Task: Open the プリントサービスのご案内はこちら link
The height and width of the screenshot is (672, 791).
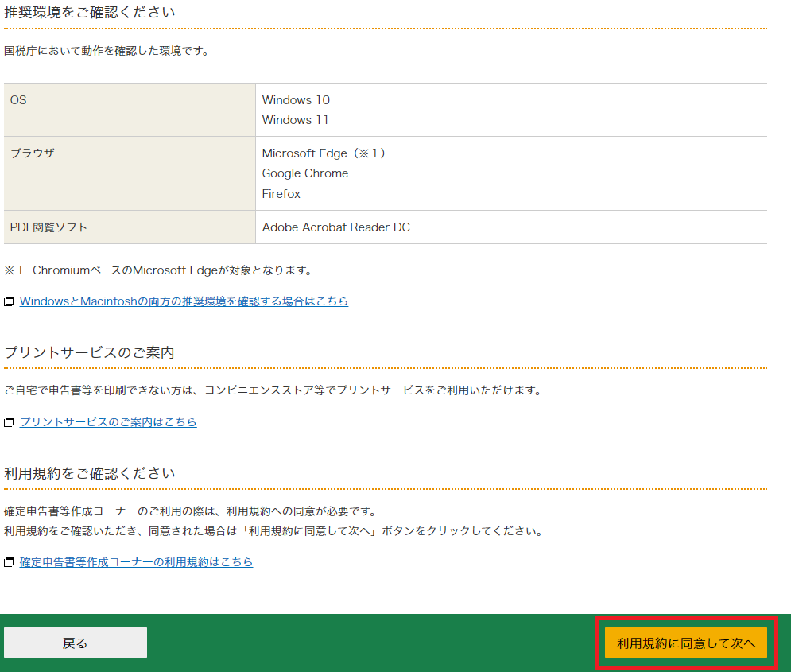Action: [108, 422]
